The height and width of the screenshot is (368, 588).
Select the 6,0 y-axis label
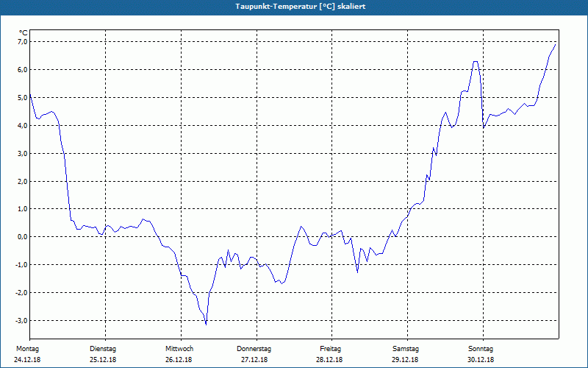[23, 70]
